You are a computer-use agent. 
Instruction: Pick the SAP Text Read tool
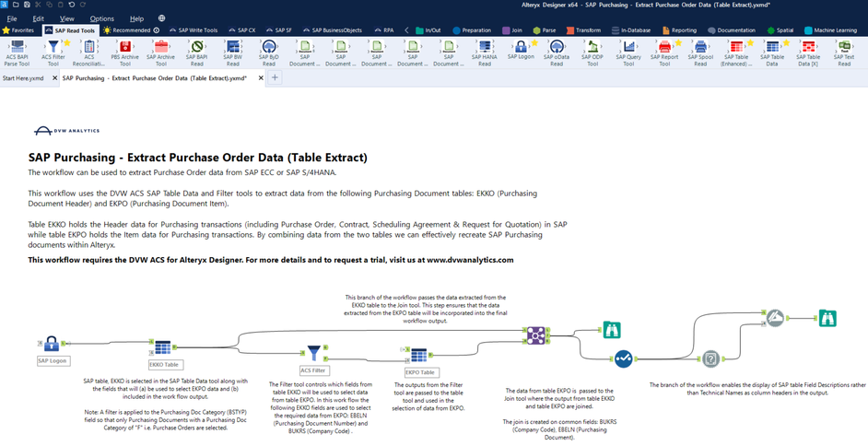click(844, 53)
